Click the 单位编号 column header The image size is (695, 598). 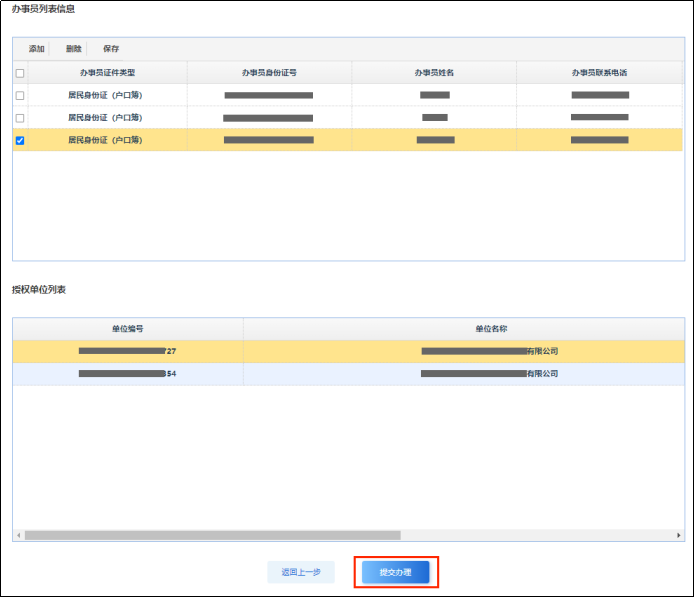[x=128, y=329]
